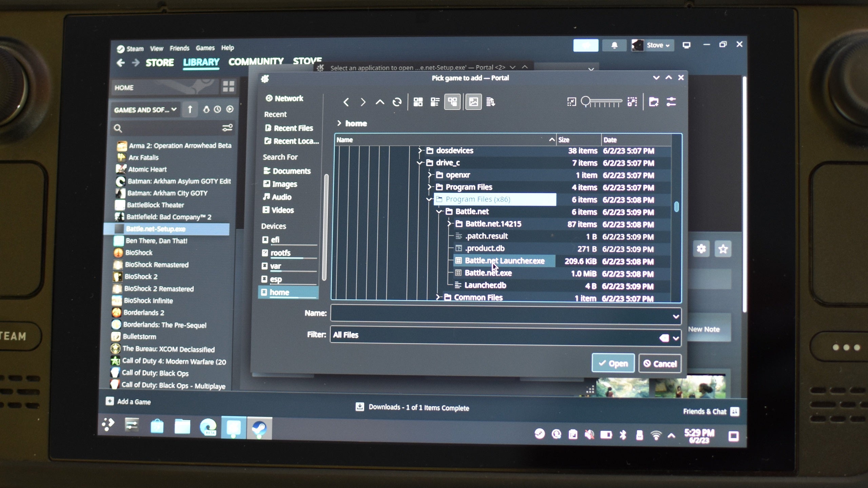Viewport: 868px width, 488px height.
Task: Open the Games menu
Action: tap(205, 48)
